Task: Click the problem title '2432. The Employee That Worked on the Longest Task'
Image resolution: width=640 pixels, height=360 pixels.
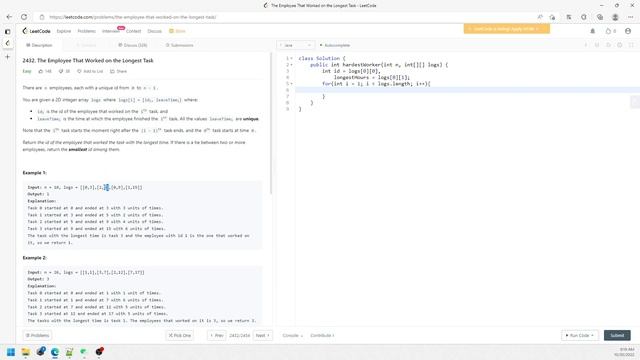Action: [x=88, y=60]
